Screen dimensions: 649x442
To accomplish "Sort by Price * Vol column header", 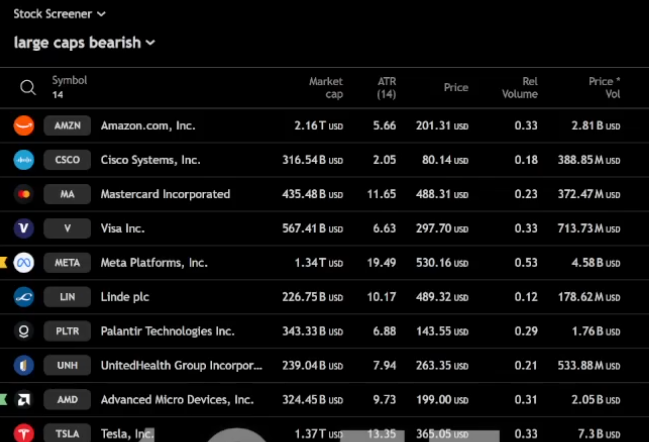I will coord(604,87).
